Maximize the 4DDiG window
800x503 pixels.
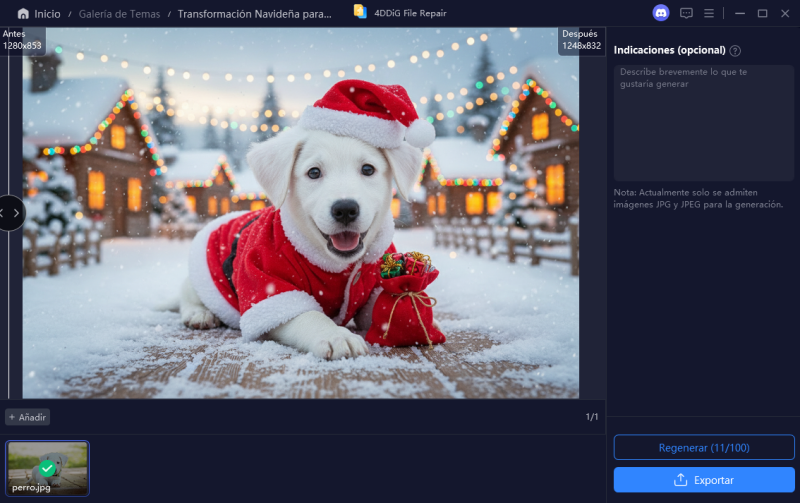click(762, 14)
